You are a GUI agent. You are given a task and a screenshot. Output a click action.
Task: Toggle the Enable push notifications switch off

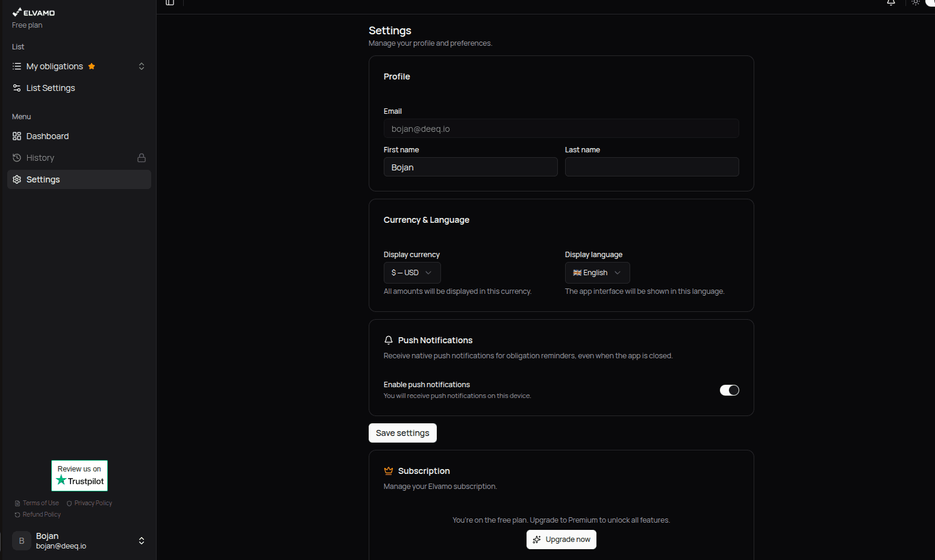click(x=729, y=390)
